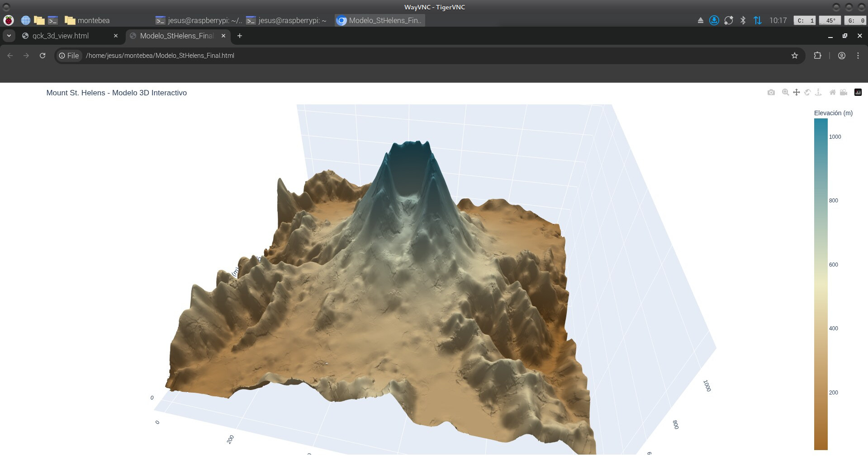Click the 45° temperature monitor
Image resolution: width=868 pixels, height=465 pixels.
[830, 20]
